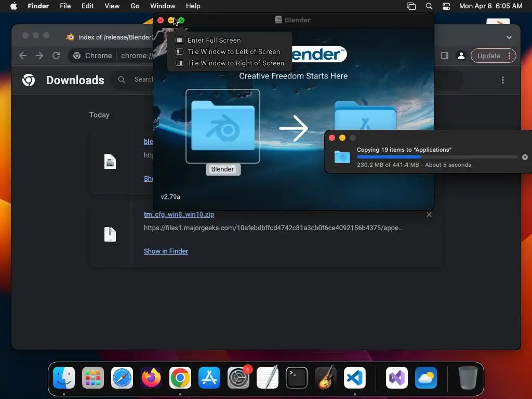Open Downloads page more actions menu

[503, 80]
